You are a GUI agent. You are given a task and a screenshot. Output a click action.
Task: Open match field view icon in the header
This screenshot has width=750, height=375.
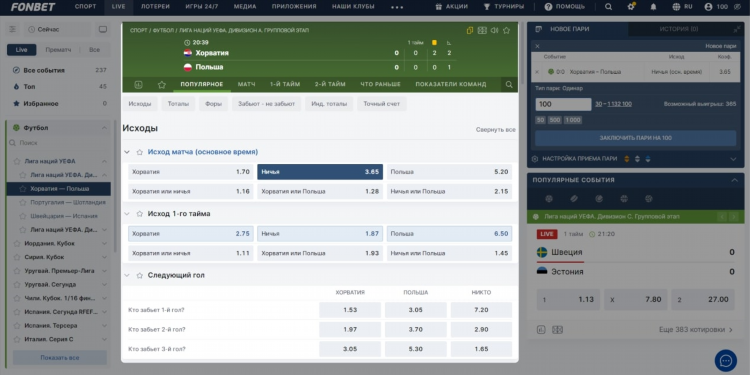point(482,30)
